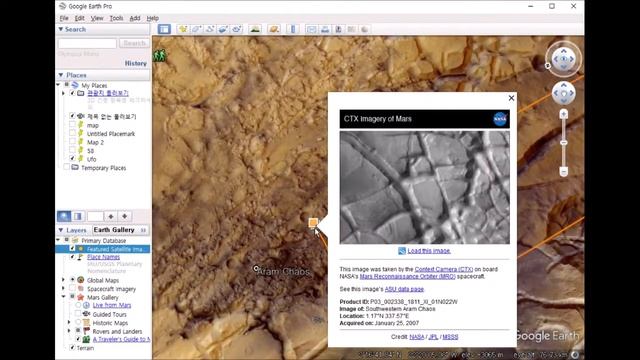This screenshot has width=640, height=360.
Task: Click Load this image link
Action: tap(429, 251)
